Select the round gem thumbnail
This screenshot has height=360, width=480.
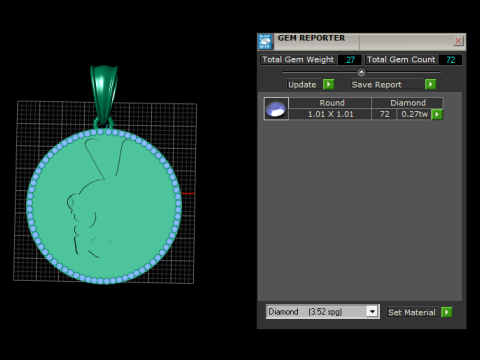point(276,109)
